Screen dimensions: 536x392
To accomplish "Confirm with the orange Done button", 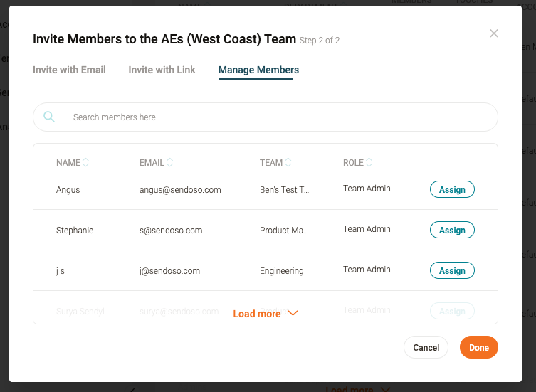I will click(x=478, y=347).
